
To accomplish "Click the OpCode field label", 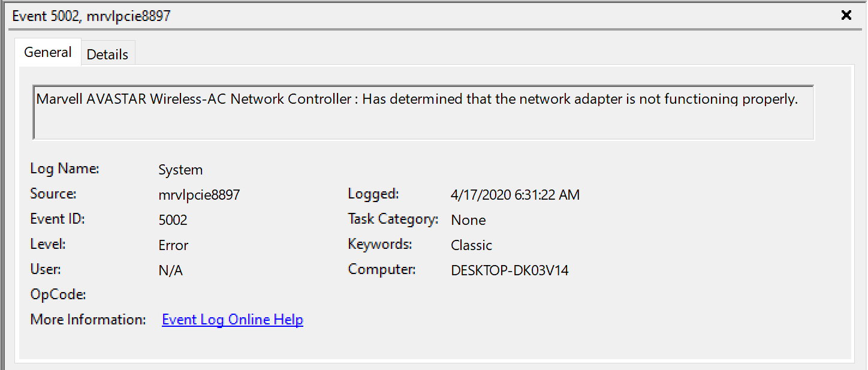I will pyautogui.click(x=58, y=294).
